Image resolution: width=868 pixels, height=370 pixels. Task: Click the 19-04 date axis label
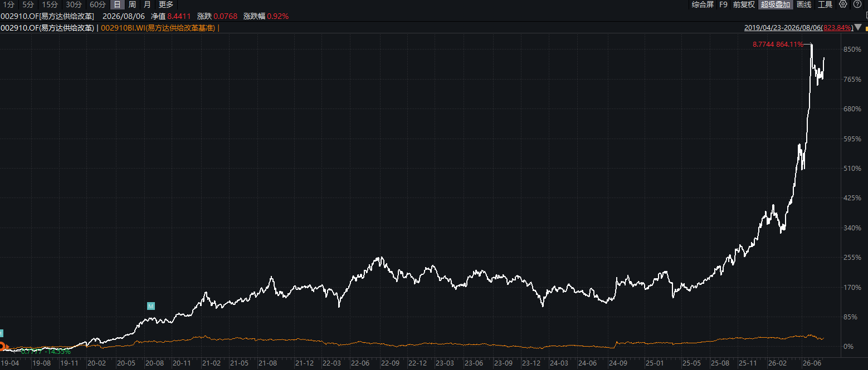[x=9, y=363]
